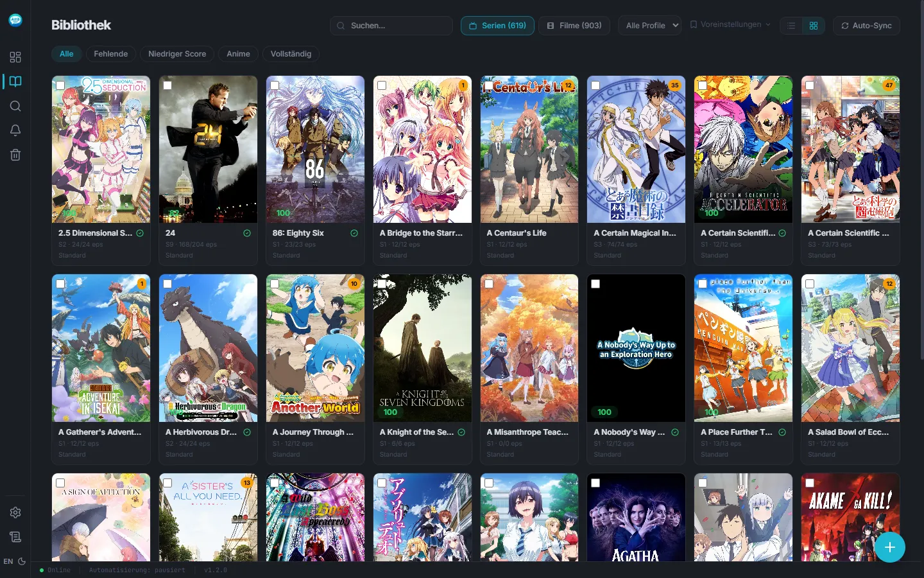Select the checkbox on the 24 poster

point(167,85)
